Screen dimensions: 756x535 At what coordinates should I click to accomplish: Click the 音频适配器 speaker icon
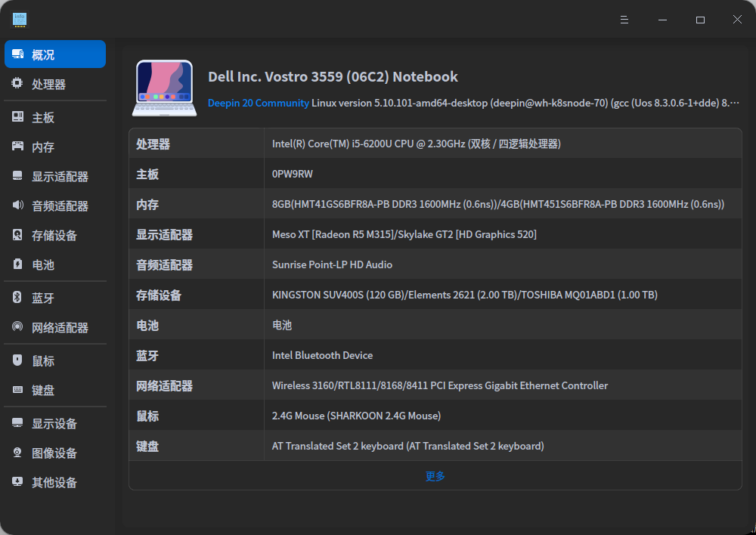tap(17, 206)
